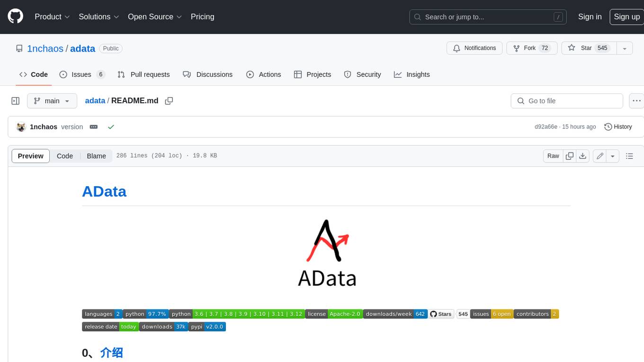This screenshot has height=362, width=644.
Task: Open 1nchaos owner link in title
Action: (x=45, y=48)
